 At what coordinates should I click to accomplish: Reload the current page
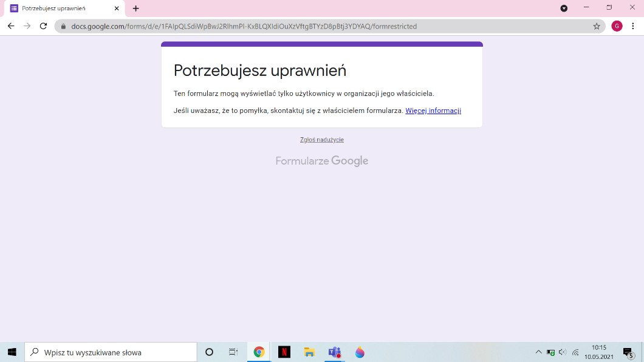coord(43,26)
